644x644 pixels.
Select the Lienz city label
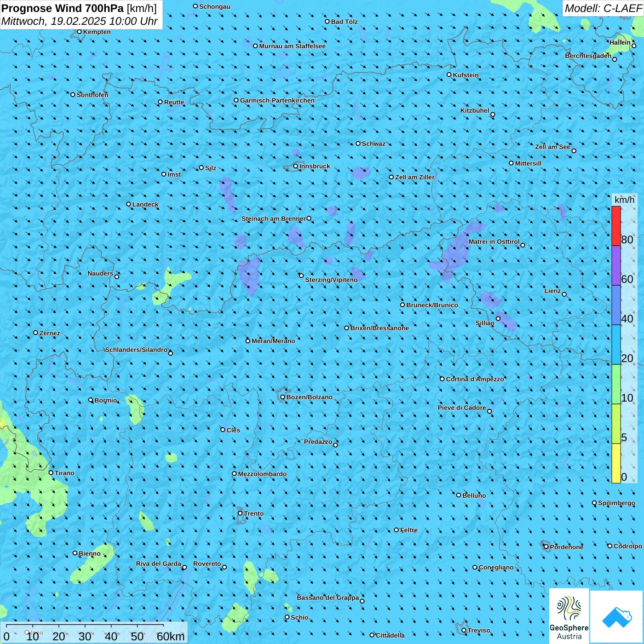(552, 291)
